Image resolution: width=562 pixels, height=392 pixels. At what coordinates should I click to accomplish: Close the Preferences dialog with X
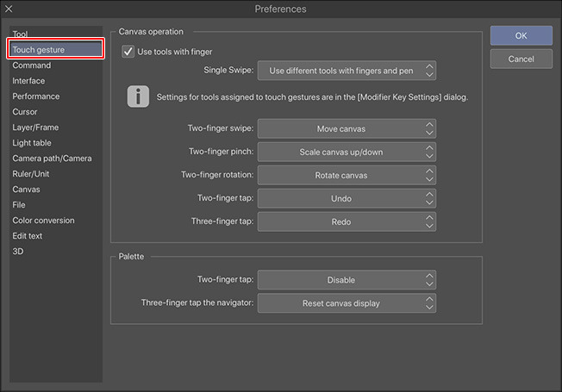(x=9, y=9)
